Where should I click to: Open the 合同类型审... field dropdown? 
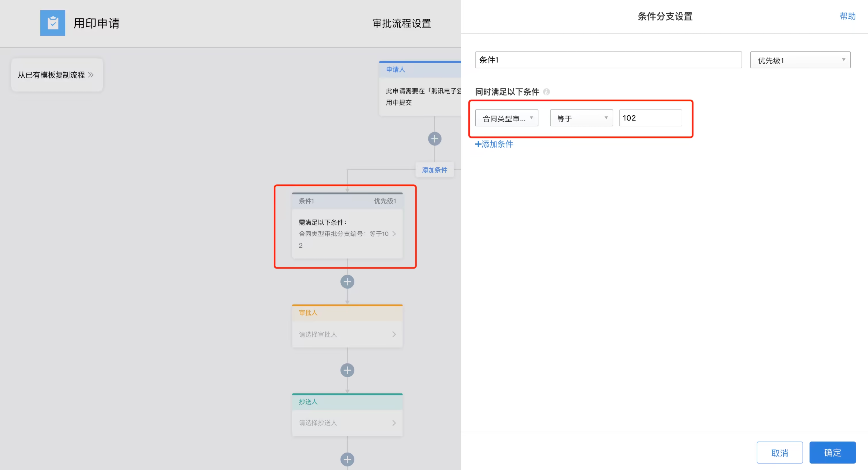506,118
